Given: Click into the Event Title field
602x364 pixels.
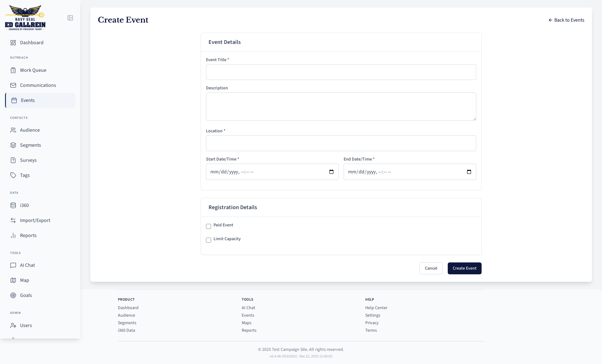Looking at the screenshot, I should 341,72.
